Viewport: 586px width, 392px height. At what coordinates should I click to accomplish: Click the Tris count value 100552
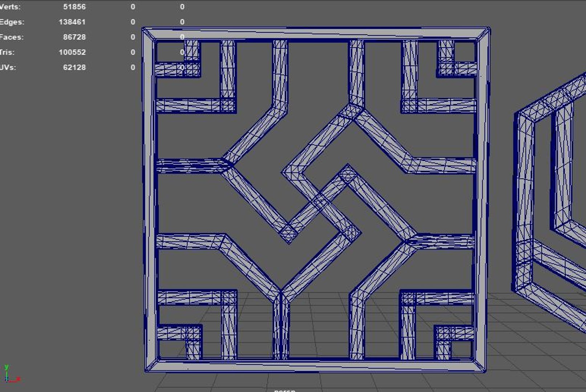pyautogui.click(x=72, y=52)
